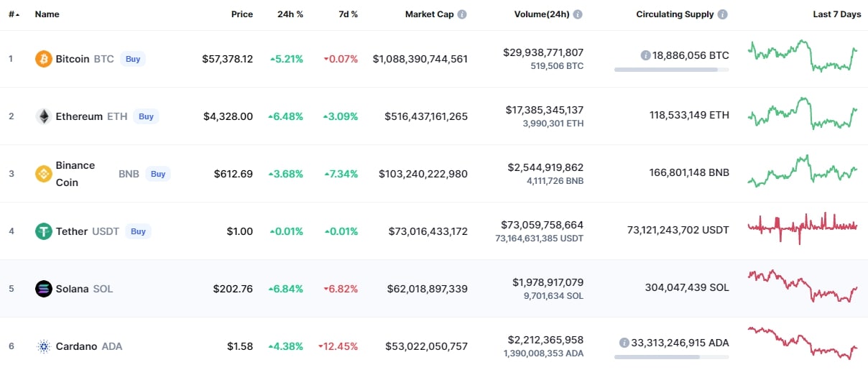
Task: Click the Buy button next to BNB
Action: click(158, 174)
